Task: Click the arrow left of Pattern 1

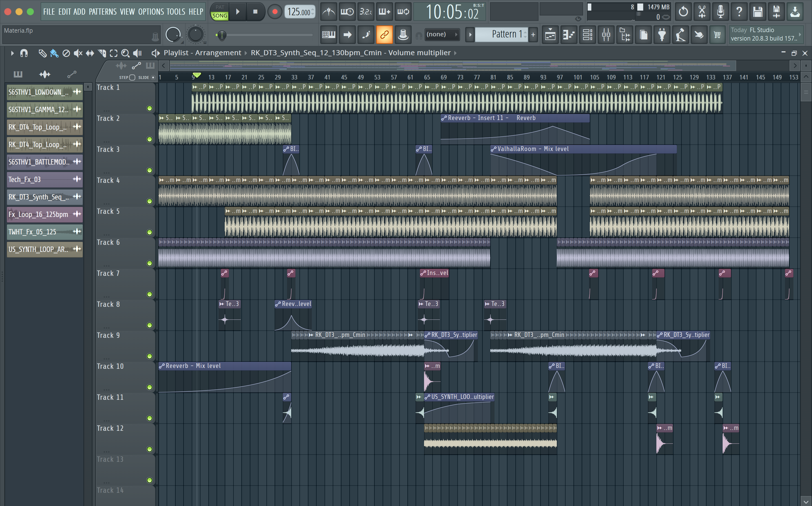Action: pyautogui.click(x=470, y=34)
